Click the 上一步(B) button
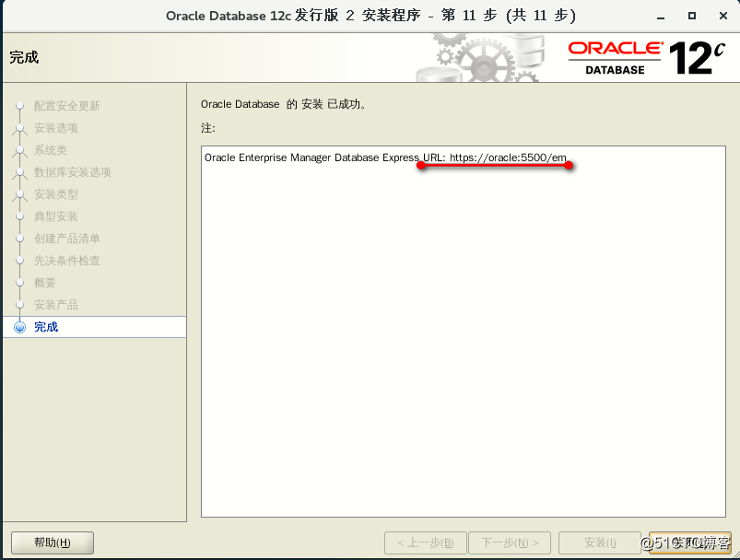740x560 pixels. (425, 542)
